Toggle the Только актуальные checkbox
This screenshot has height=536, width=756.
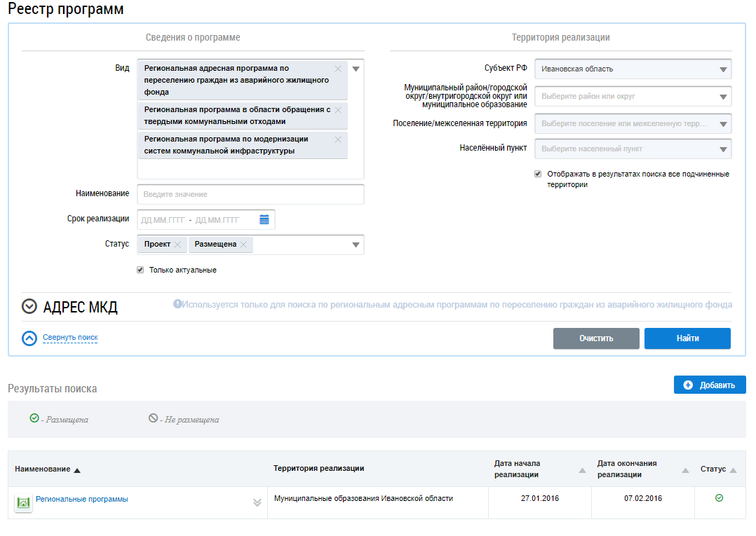coord(140,270)
